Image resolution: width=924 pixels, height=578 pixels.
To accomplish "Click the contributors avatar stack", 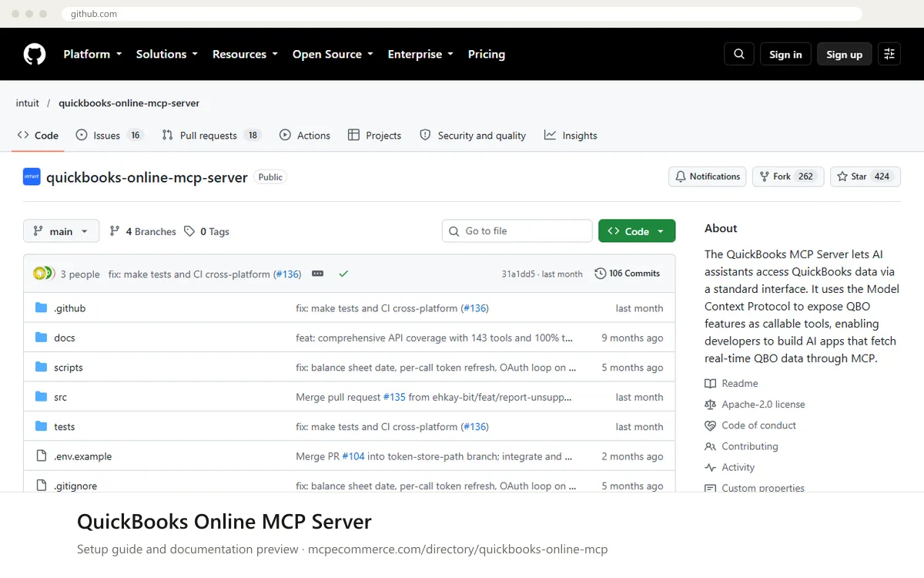I will (43, 274).
